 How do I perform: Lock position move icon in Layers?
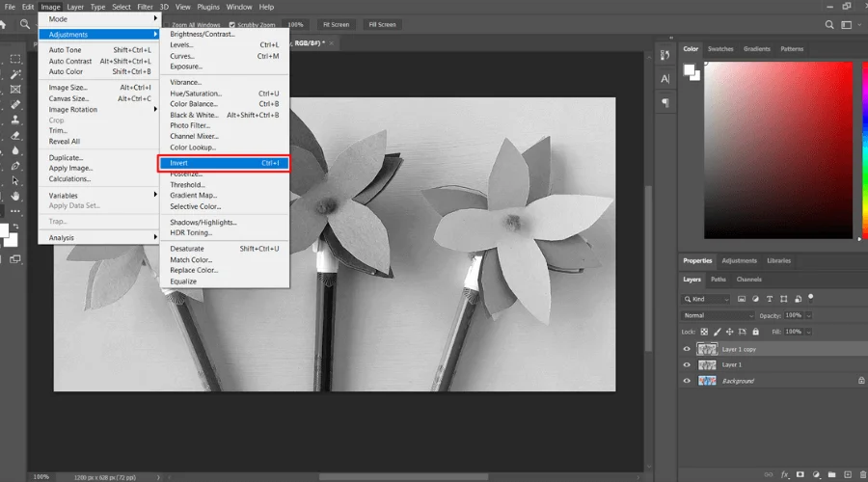(x=730, y=332)
